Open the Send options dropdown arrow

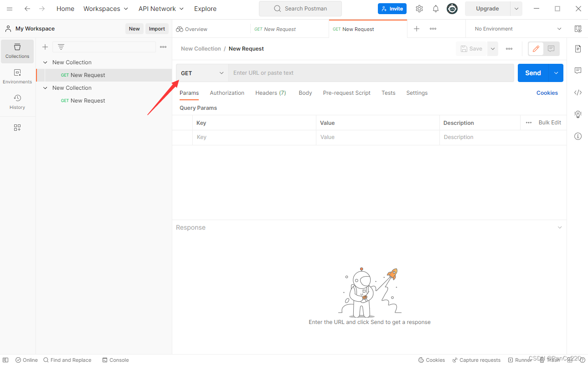[x=556, y=73]
